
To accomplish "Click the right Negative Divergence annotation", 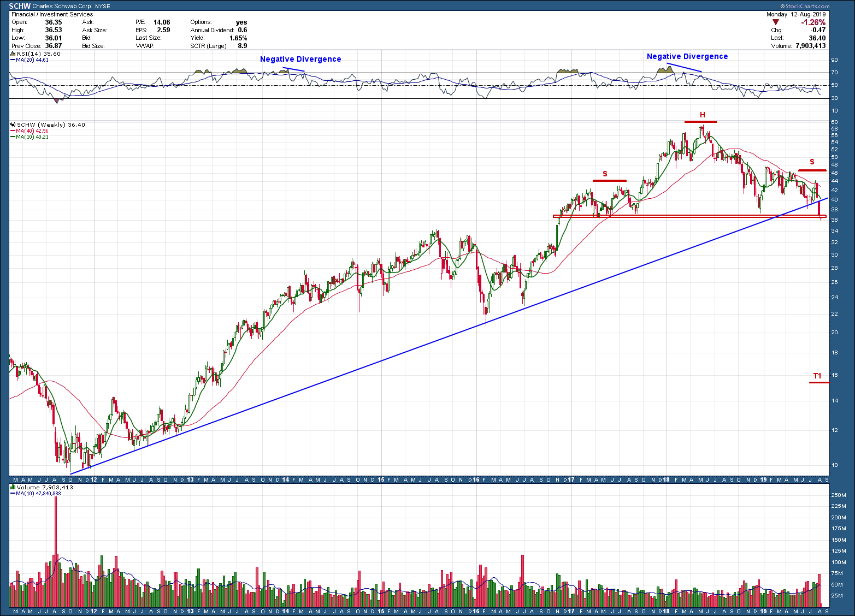I will point(687,56).
